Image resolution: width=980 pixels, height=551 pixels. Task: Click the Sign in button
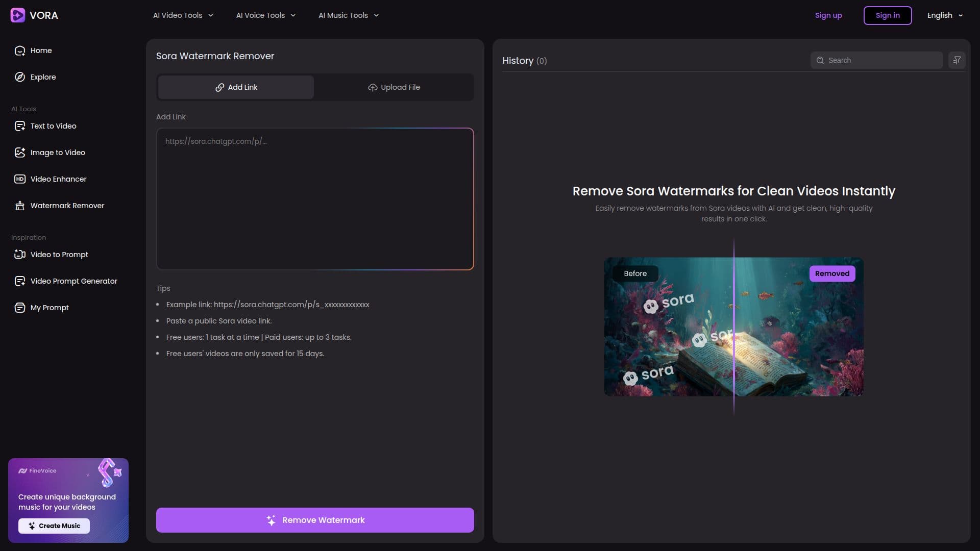click(x=888, y=15)
